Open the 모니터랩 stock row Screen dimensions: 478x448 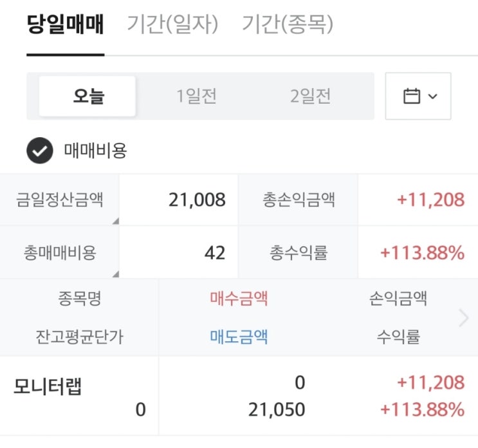tap(48, 387)
